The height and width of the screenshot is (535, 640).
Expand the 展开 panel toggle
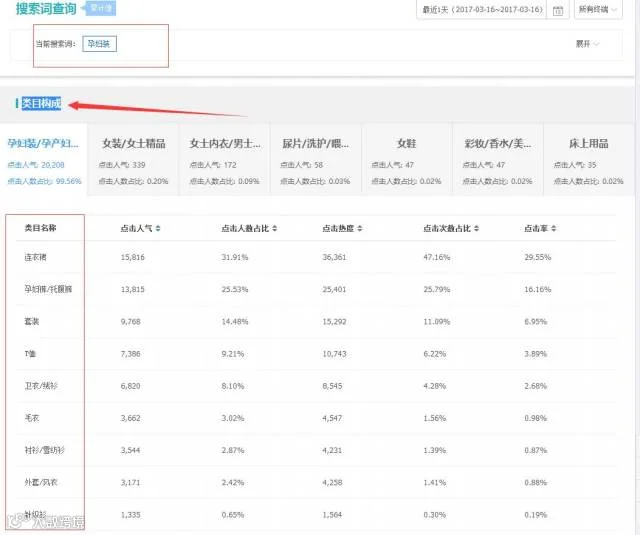[x=587, y=44]
